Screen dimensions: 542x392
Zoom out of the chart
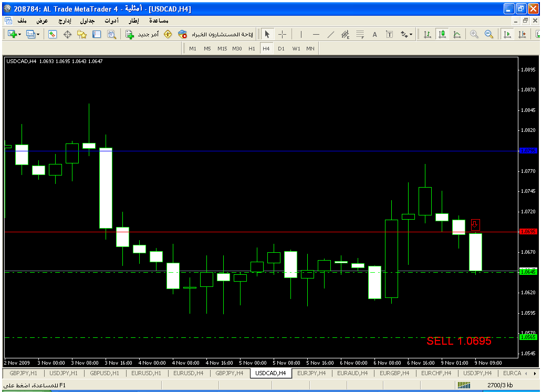pos(489,34)
